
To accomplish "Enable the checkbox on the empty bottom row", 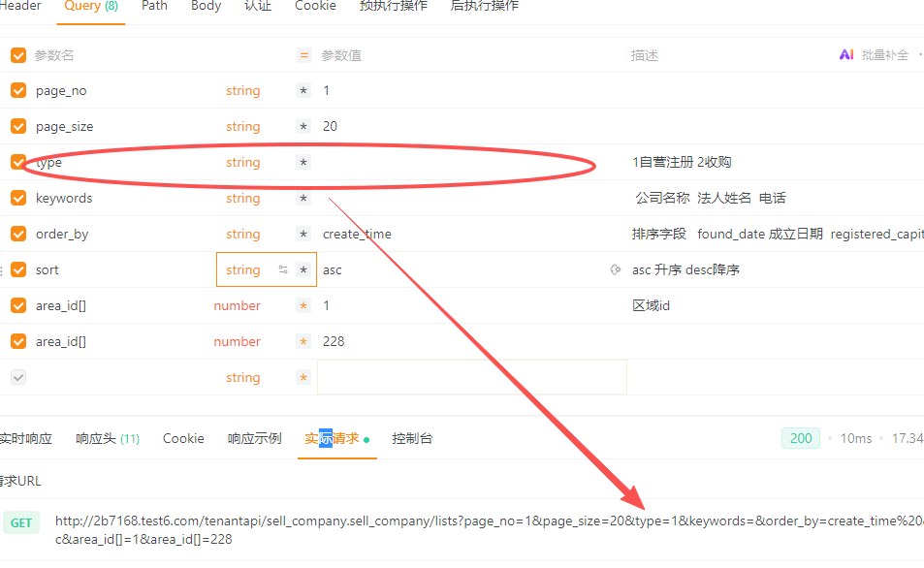I will 17,377.
